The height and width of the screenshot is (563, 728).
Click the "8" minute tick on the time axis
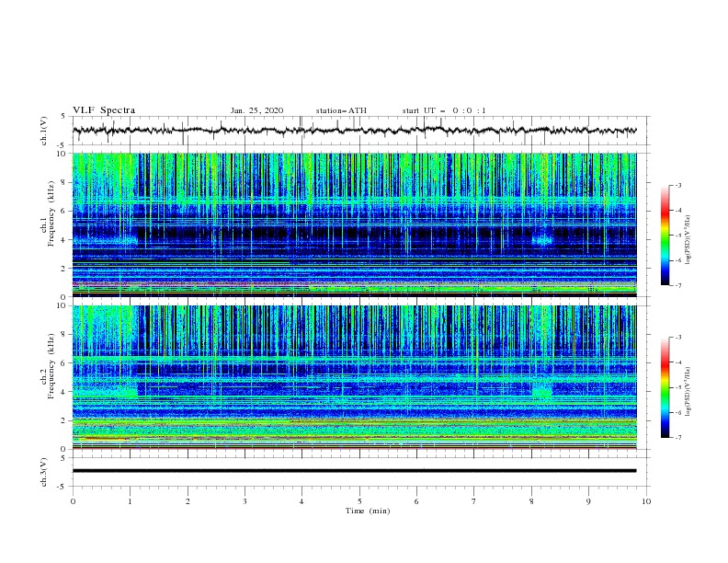pyautogui.click(x=531, y=501)
